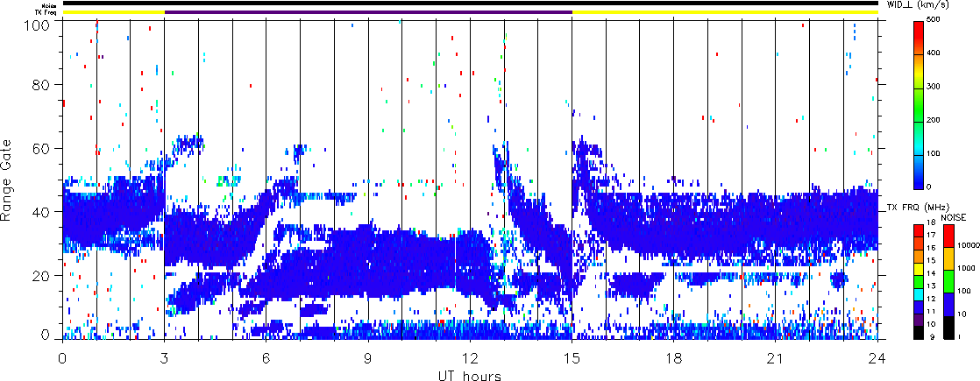This screenshot has width=980, height=381.
Task: Click the 9 label in TX FRQ legend
Action: (933, 336)
